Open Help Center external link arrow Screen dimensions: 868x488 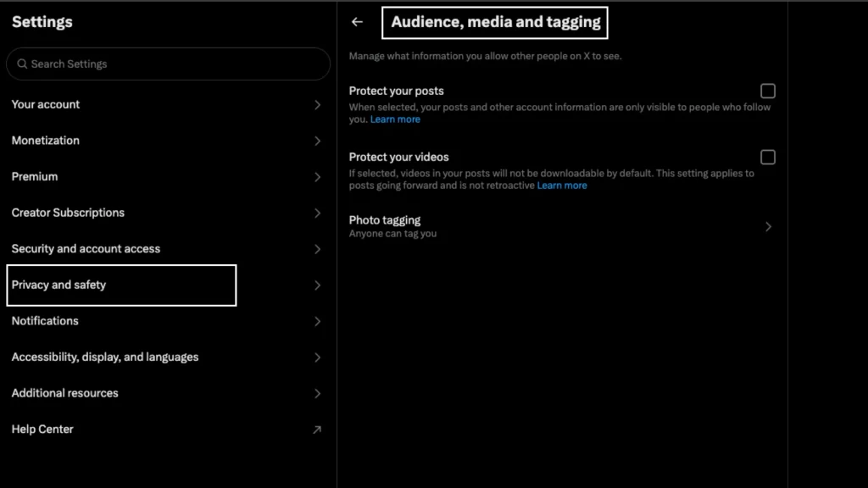click(x=317, y=430)
